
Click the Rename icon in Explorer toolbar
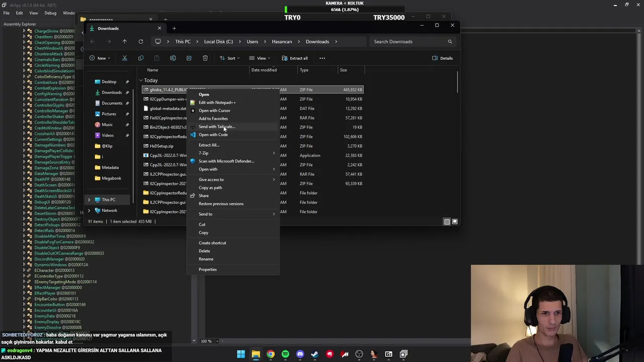[x=173, y=58]
